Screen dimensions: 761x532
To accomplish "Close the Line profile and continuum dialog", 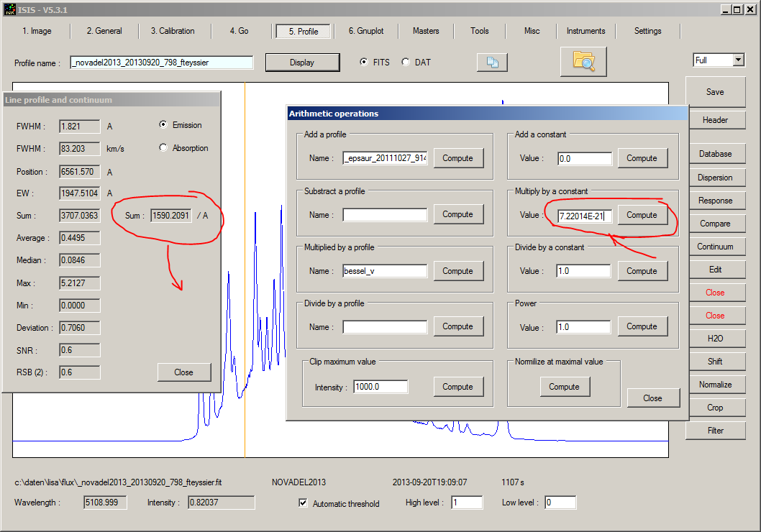I will click(184, 372).
